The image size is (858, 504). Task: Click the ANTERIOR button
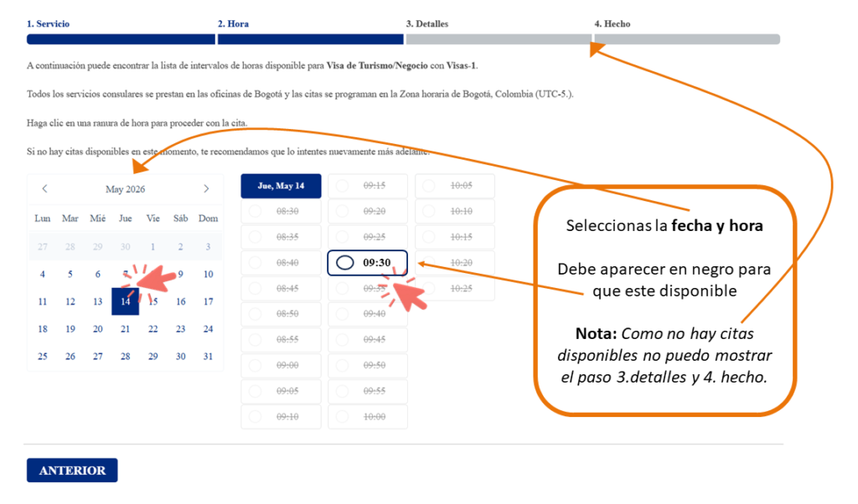coord(72,471)
